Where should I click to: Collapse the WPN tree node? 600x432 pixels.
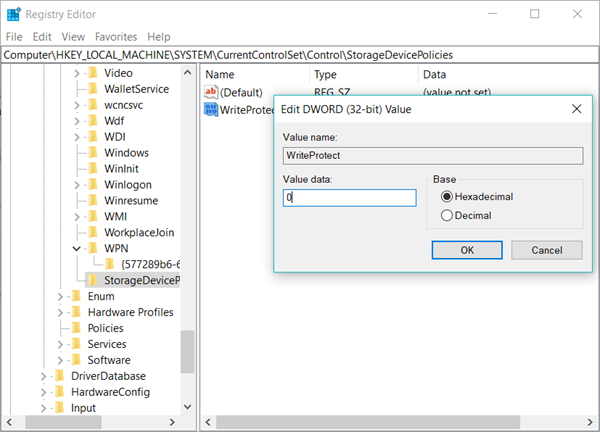(x=77, y=248)
